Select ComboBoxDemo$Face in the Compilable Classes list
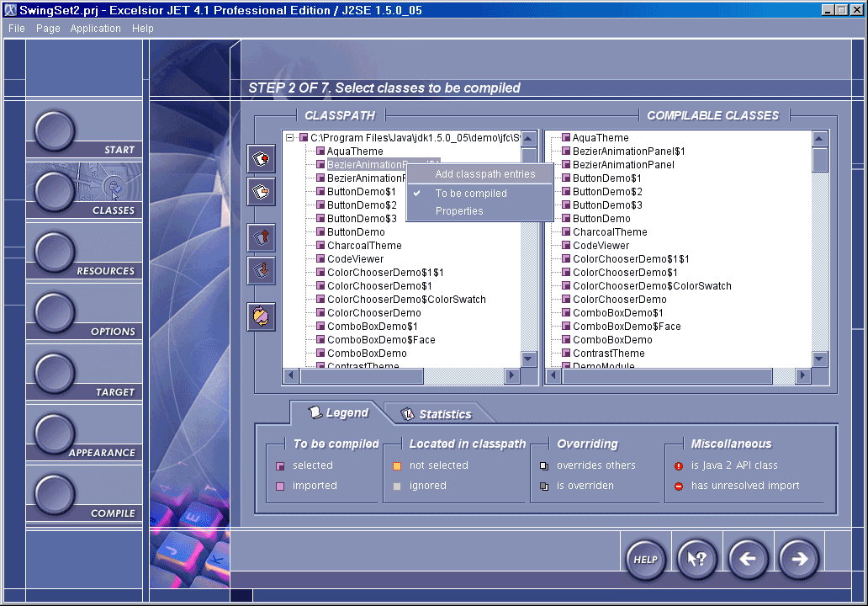The image size is (868, 606). coord(627,327)
